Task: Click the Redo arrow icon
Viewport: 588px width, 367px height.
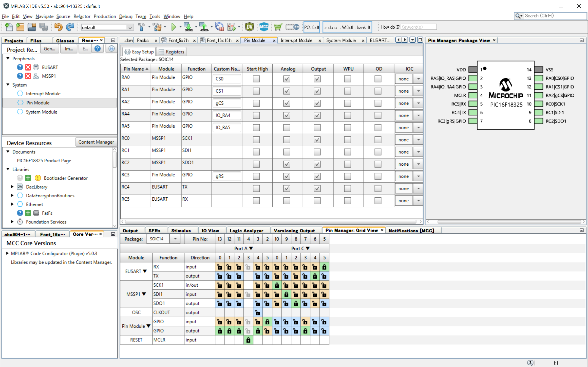Action: pyautogui.click(x=70, y=27)
